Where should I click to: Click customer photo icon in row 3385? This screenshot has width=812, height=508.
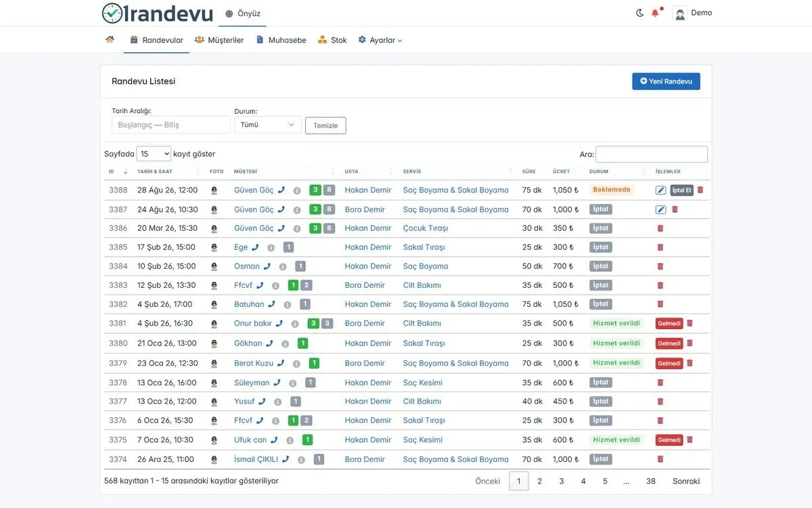(x=215, y=248)
